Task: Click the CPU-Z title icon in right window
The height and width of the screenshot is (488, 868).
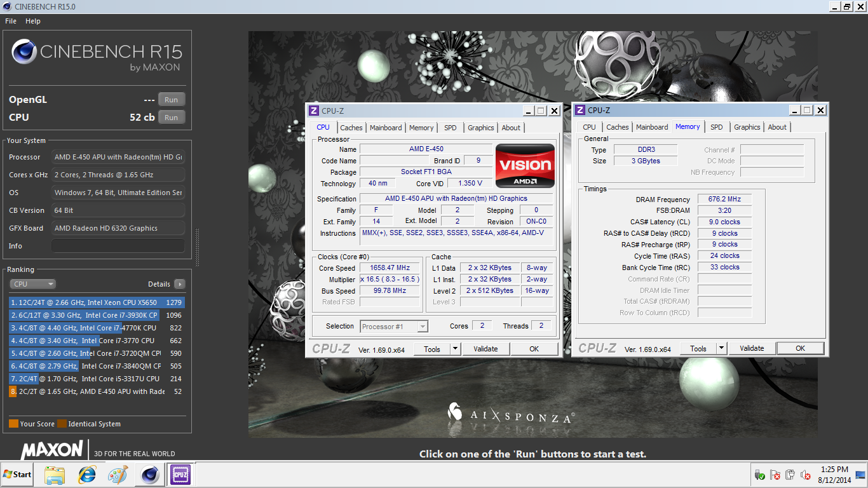Action: point(580,110)
